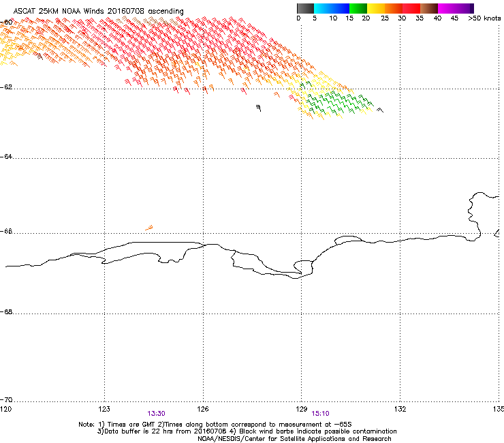Click the latitude label -64
504x443 pixels.
(x=6, y=157)
